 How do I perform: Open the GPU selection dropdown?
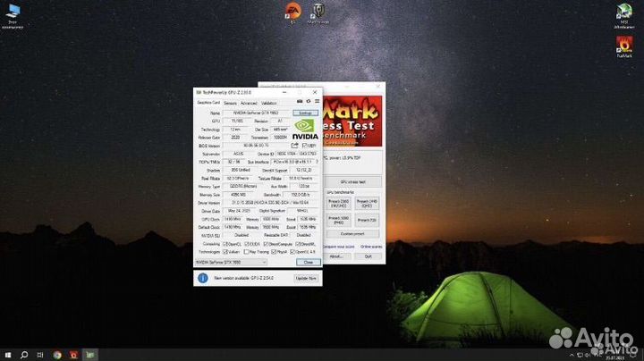232,262
